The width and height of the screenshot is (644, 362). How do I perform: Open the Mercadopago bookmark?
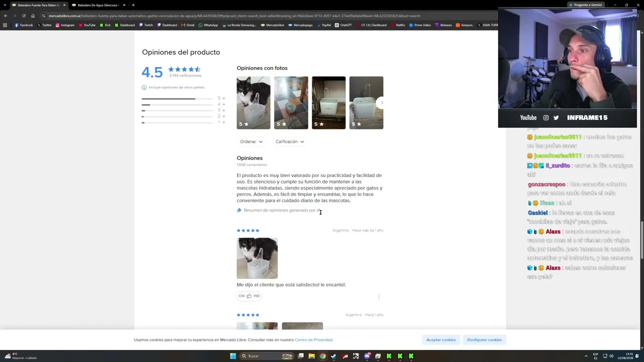300,25
